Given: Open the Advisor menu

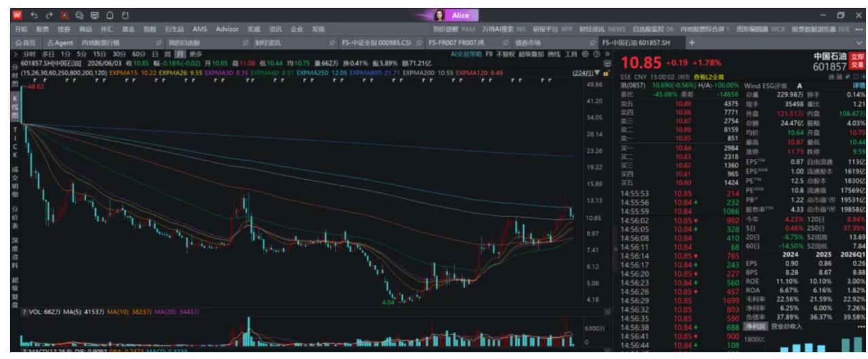Looking at the screenshot, I should 228,29.
